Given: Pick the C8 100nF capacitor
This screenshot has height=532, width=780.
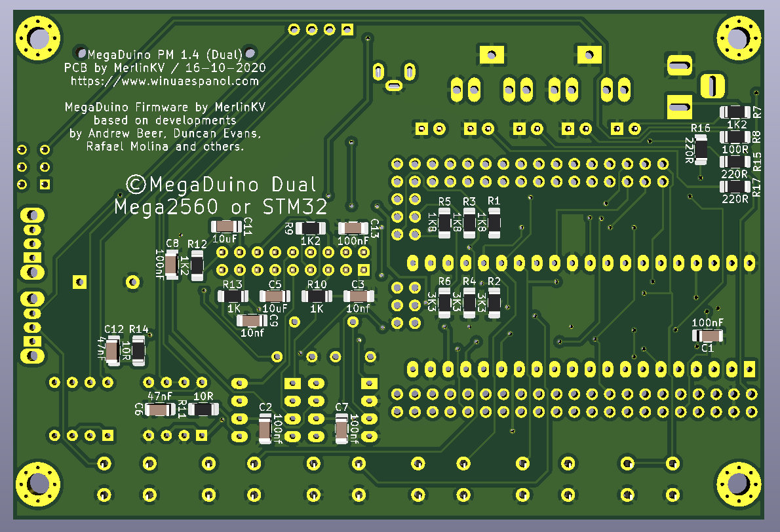Looking at the screenshot, I should pos(172,265).
